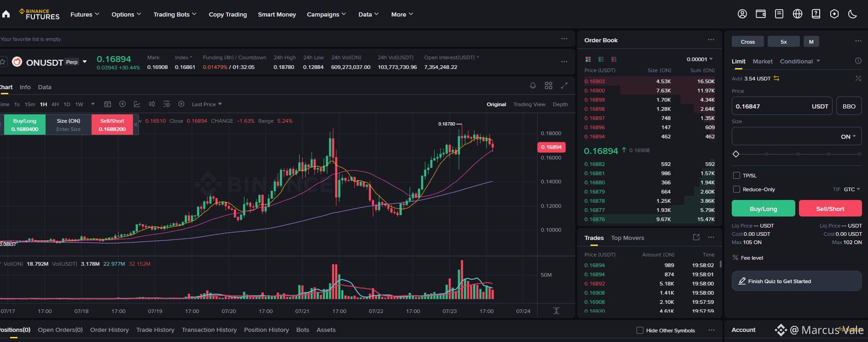
Task: Check Hide Other Symbols
Action: (640, 331)
